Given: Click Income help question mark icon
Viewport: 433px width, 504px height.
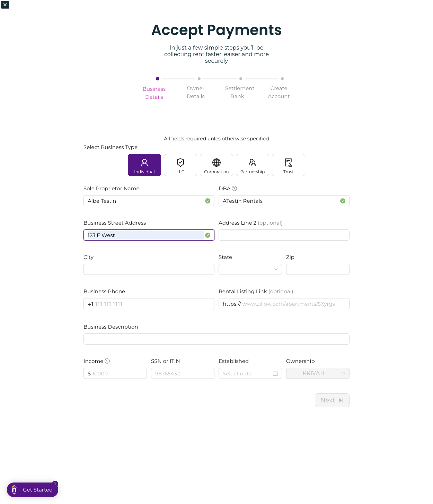Looking at the screenshot, I should pos(107,361).
